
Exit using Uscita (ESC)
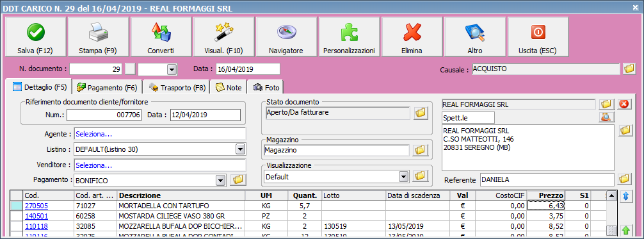coord(538,37)
